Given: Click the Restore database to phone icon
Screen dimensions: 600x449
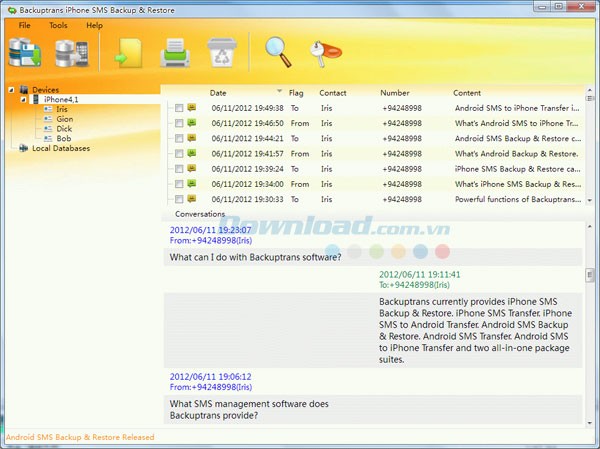Looking at the screenshot, I should tap(72, 53).
